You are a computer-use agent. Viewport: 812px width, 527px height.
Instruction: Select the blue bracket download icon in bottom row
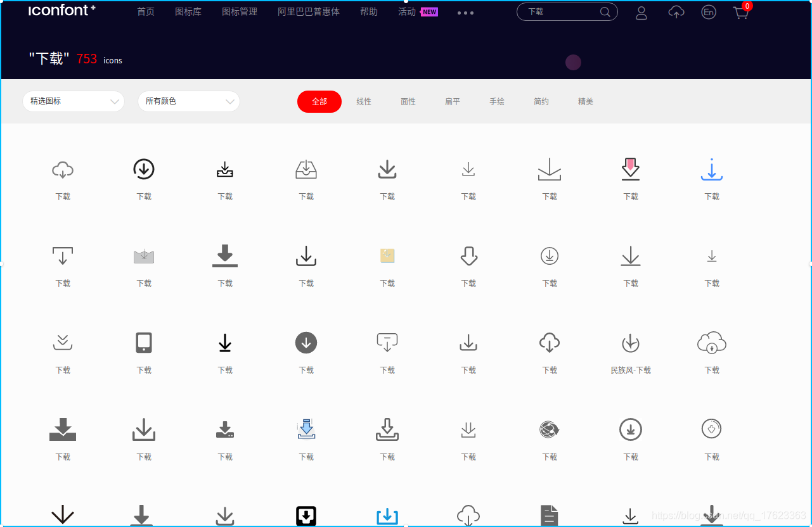(387, 516)
